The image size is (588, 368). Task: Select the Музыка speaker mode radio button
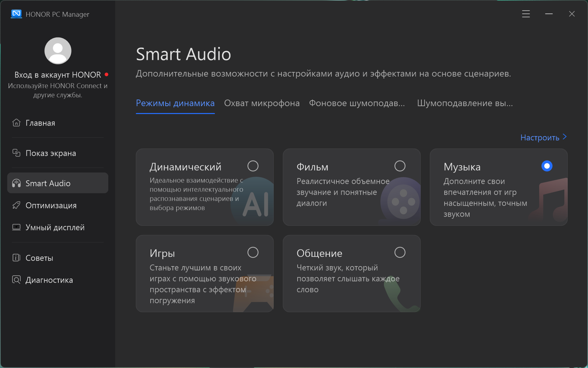point(547,166)
